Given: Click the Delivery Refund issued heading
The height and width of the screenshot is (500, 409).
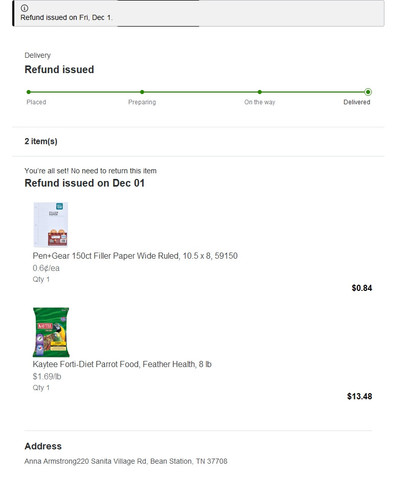Looking at the screenshot, I should pos(59,69).
